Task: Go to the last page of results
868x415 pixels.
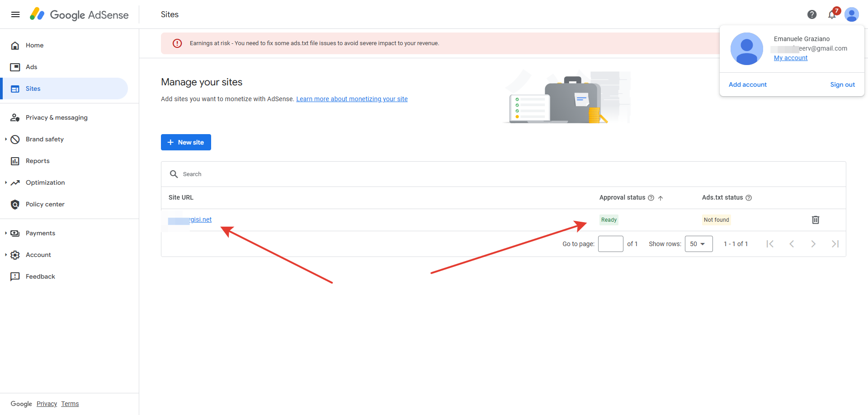Action: pyautogui.click(x=835, y=244)
